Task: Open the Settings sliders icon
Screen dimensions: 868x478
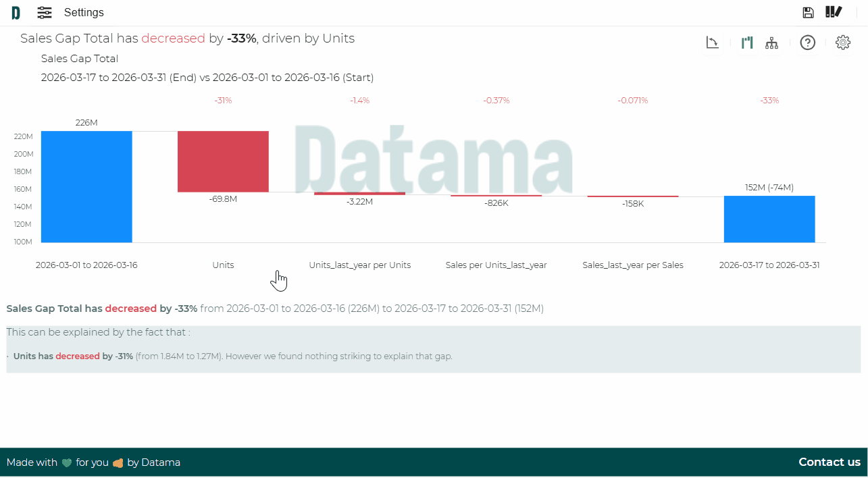Action: click(x=45, y=13)
